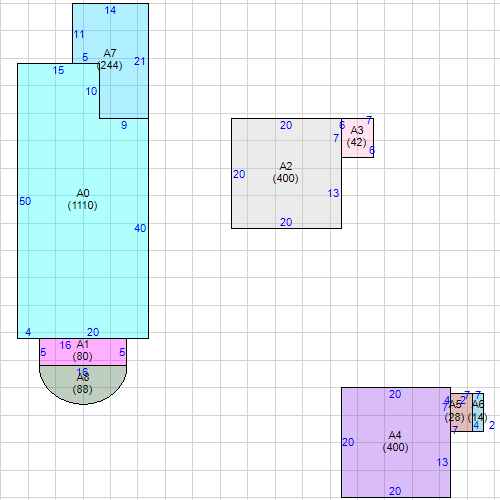500x500 pixels.
Task: Click the 14 dimension atop area A7
Action: [x=110, y=10]
